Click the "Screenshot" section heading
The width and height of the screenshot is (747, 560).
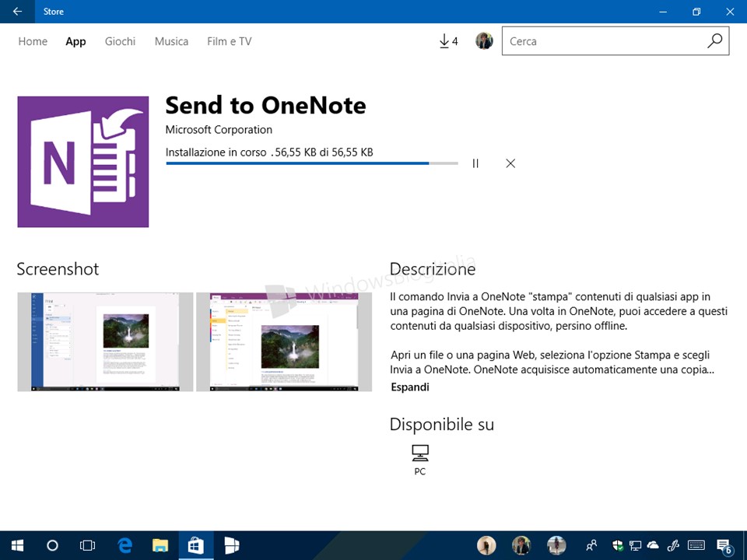pyautogui.click(x=58, y=269)
